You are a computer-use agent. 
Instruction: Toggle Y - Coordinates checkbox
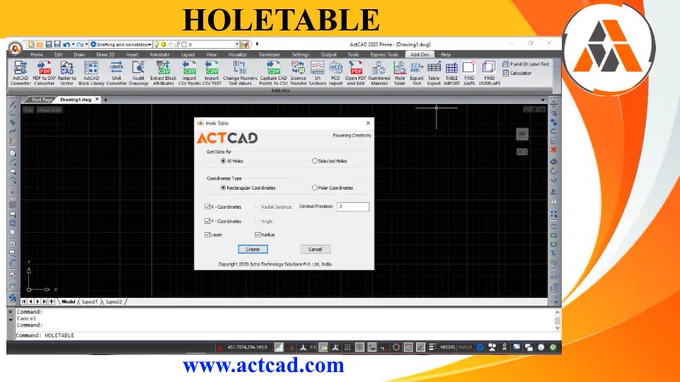pyautogui.click(x=207, y=221)
